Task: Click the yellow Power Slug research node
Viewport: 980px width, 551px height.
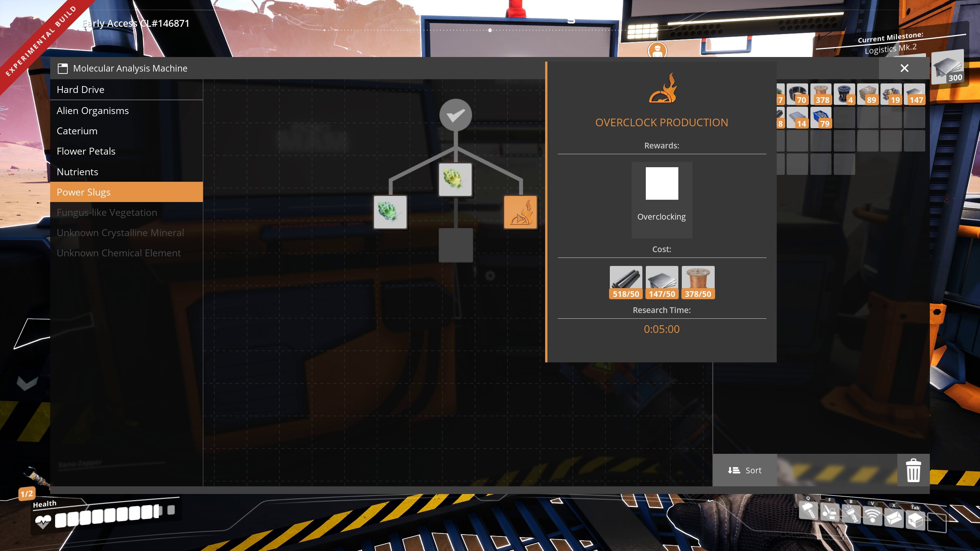Action: [455, 180]
